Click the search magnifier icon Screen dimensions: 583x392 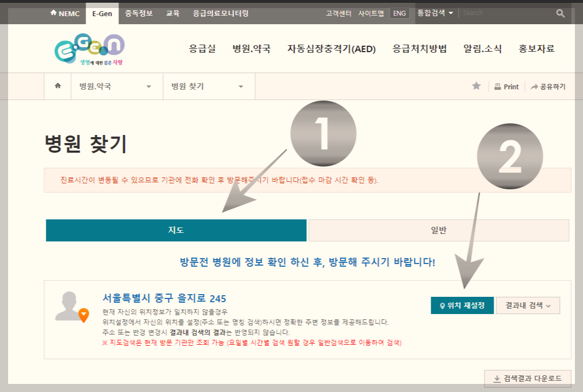(x=560, y=13)
